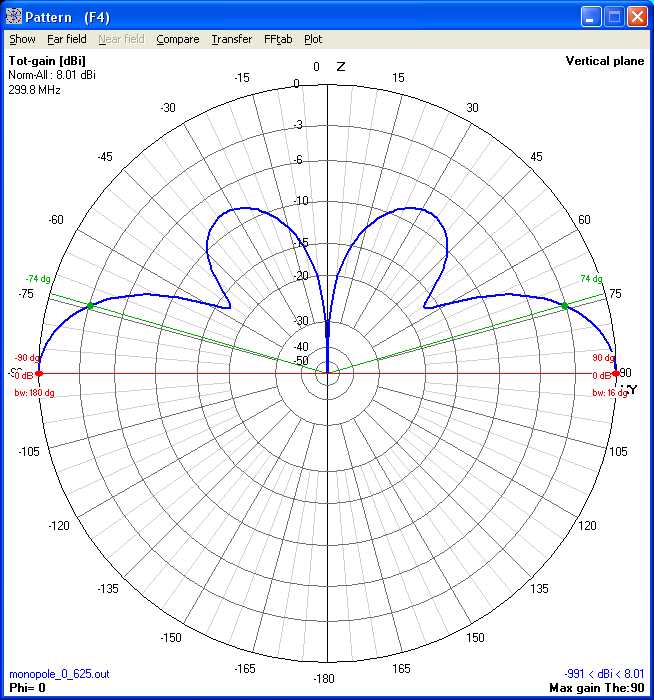Click the red marker at -90 dg
654x700 pixels.
point(39,373)
